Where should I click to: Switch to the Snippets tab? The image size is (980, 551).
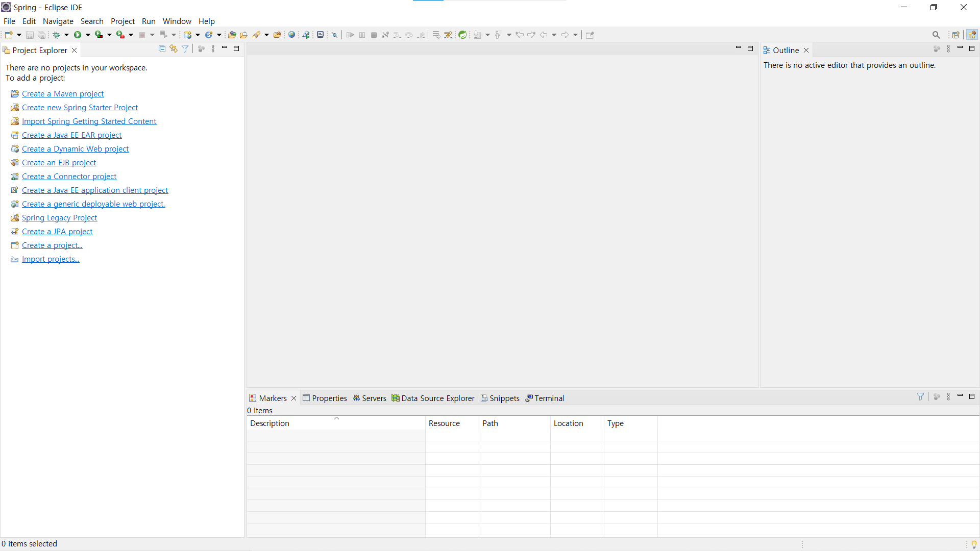(x=500, y=398)
